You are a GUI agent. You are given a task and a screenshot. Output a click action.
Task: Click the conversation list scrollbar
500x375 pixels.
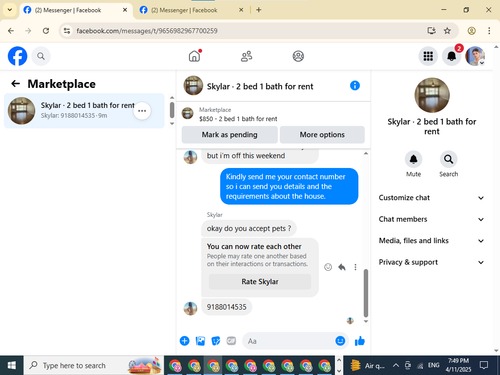click(172, 110)
